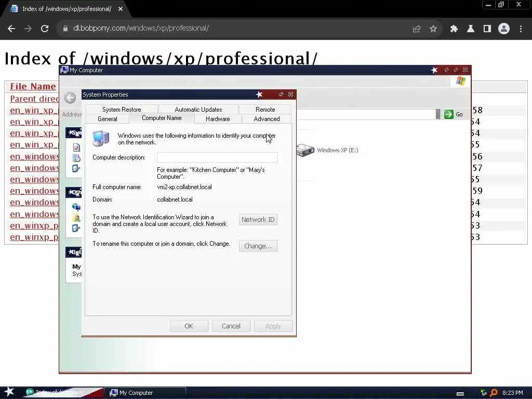Toggle the Chrome side panel icon
532x399 pixels.
pos(487,29)
